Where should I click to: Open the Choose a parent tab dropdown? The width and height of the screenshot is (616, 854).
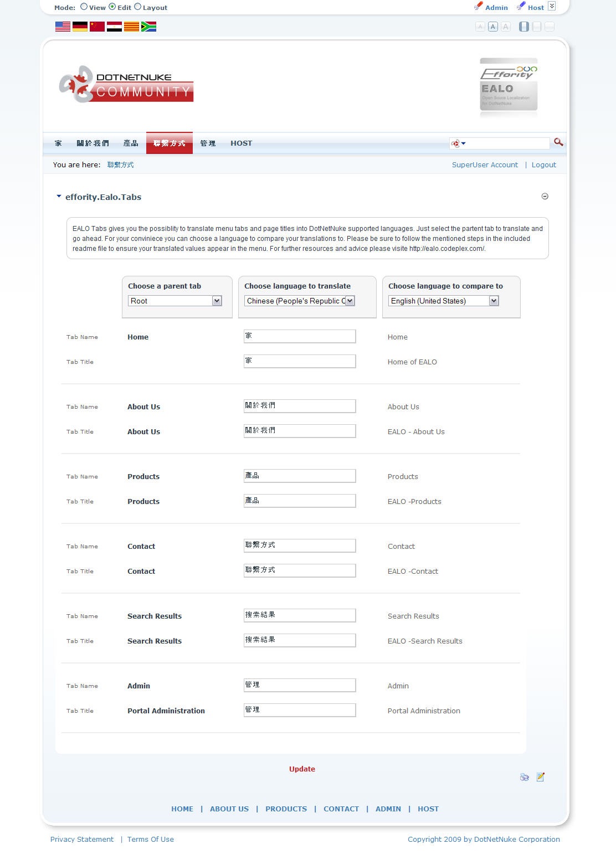click(x=175, y=301)
